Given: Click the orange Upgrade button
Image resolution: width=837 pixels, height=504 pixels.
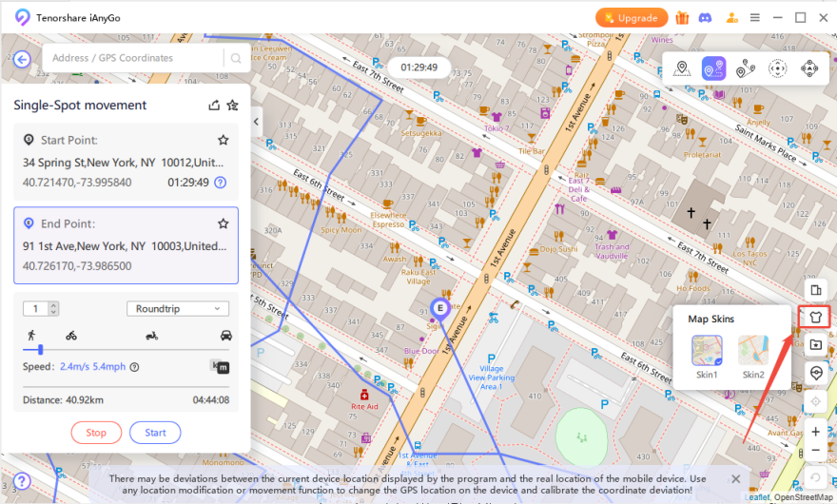Looking at the screenshot, I should (630, 17).
